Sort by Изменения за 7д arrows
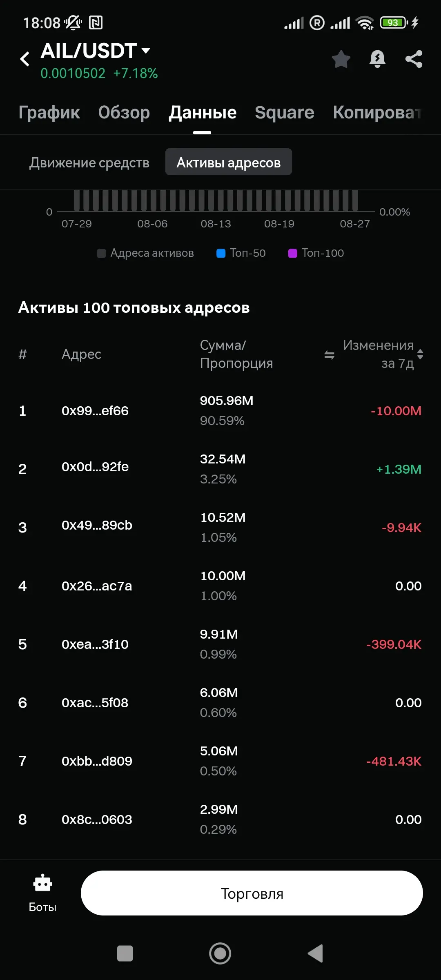Viewport: 441px width, 980px height. [420, 354]
